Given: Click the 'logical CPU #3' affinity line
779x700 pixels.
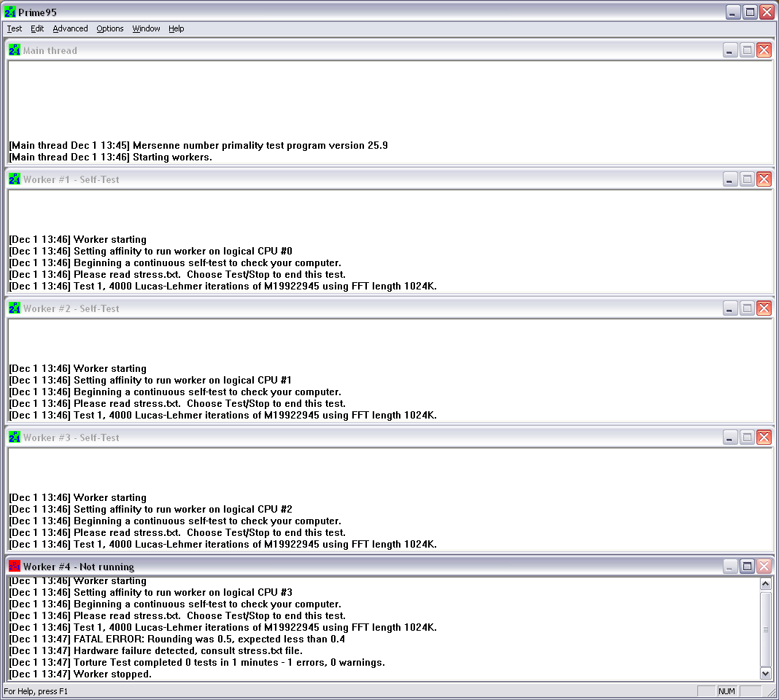Looking at the screenshot, I should click(151, 592).
